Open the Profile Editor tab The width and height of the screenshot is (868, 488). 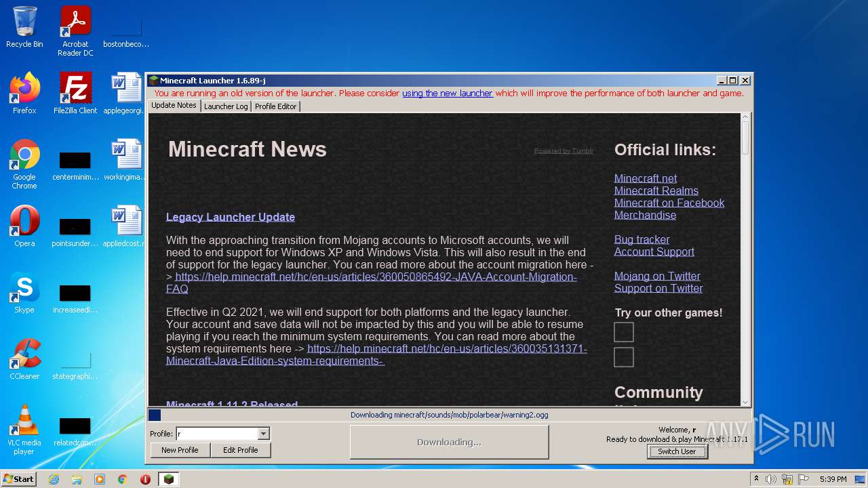pyautogui.click(x=275, y=106)
